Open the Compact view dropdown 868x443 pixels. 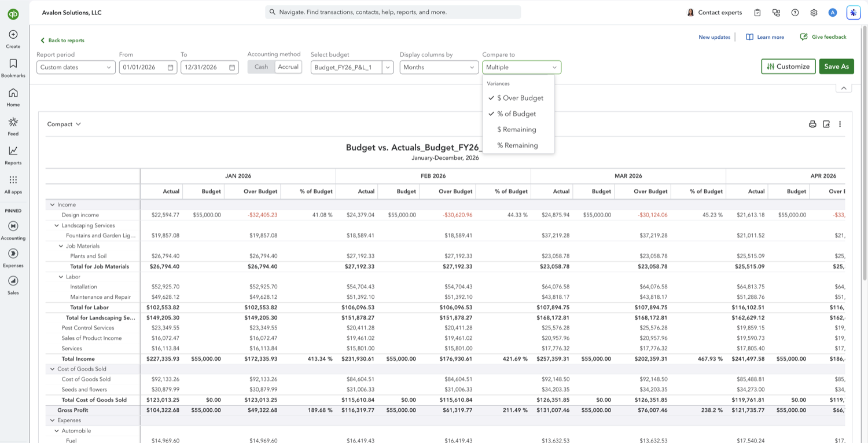click(64, 124)
